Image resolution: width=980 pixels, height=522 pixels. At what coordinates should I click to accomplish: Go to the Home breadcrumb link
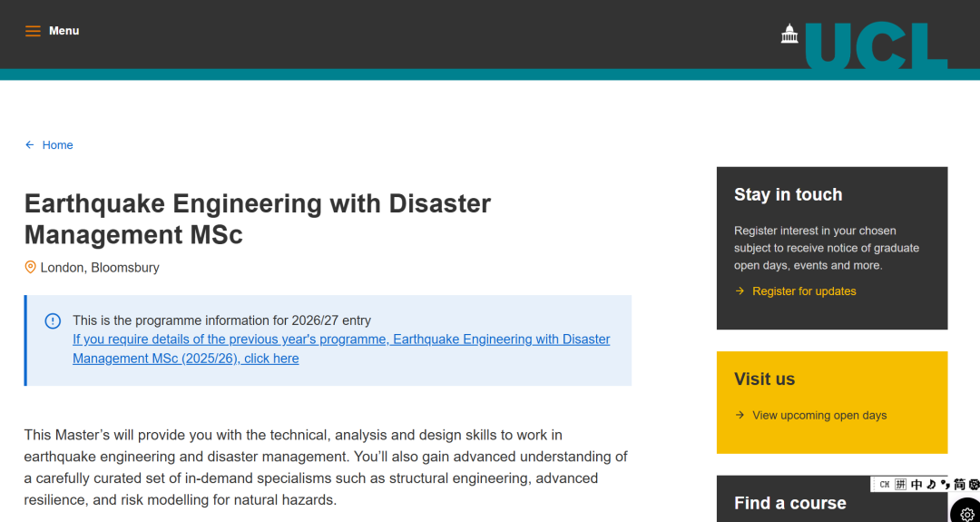coord(57,145)
